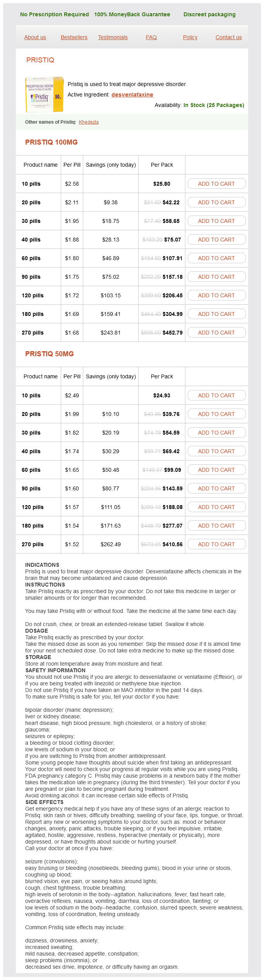Screen dimensions: 264x980
Task: Follow the desvenlafaxine active ingredient link
Action: tap(132, 95)
